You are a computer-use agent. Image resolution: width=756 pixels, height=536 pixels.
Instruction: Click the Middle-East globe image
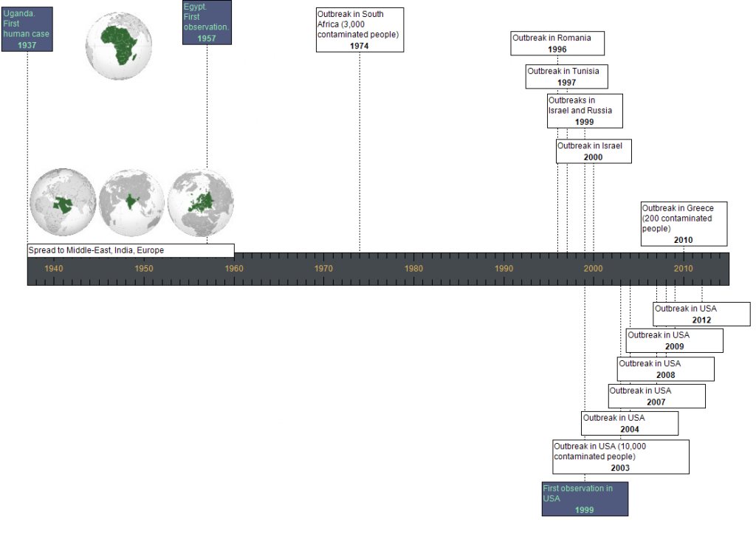pyautogui.click(x=63, y=202)
